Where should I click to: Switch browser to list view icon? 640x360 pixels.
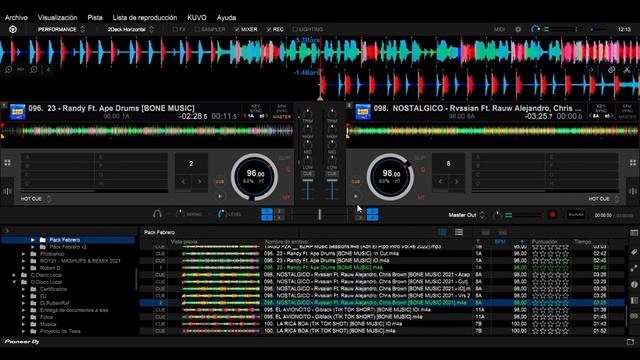[459, 232]
